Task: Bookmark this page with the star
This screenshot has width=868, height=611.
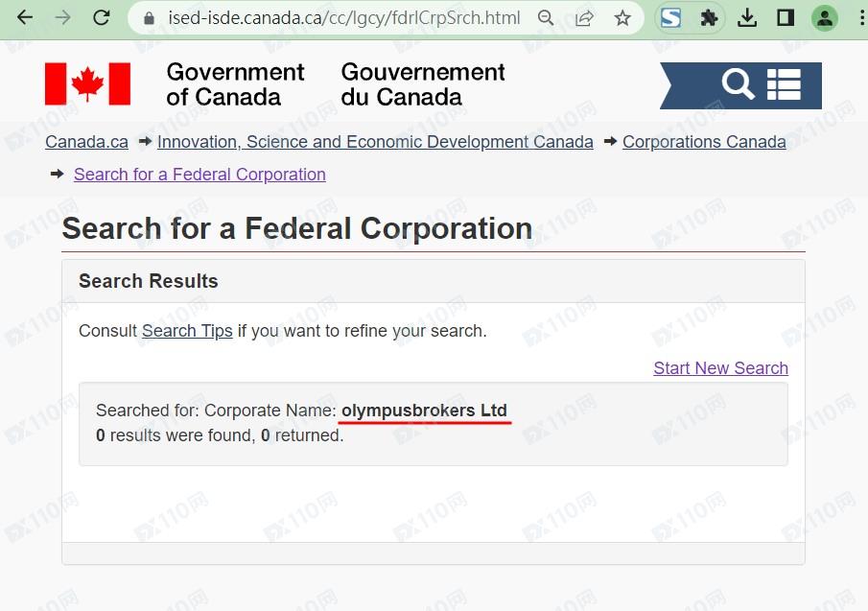Action: [x=622, y=18]
